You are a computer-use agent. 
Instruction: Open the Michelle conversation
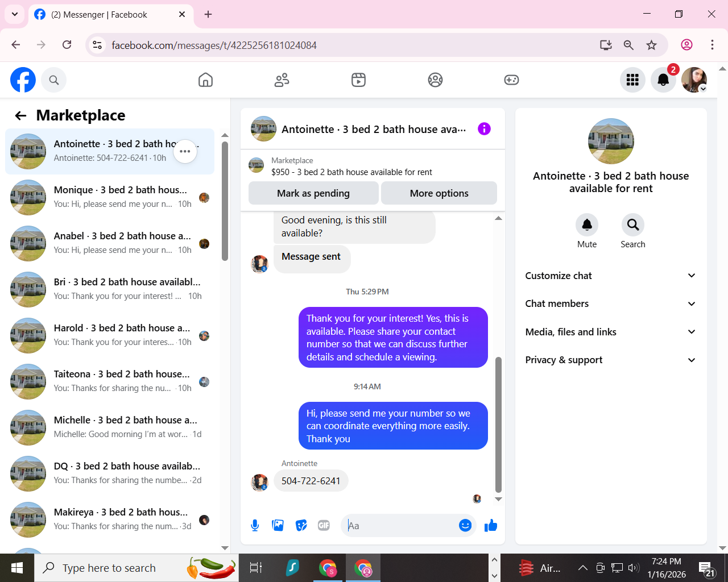point(110,427)
